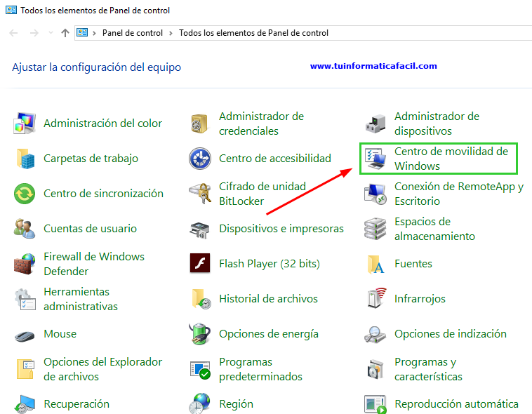Screen dimensions: 532x414
Task: Open the Recuperación link
Action: click(77, 404)
